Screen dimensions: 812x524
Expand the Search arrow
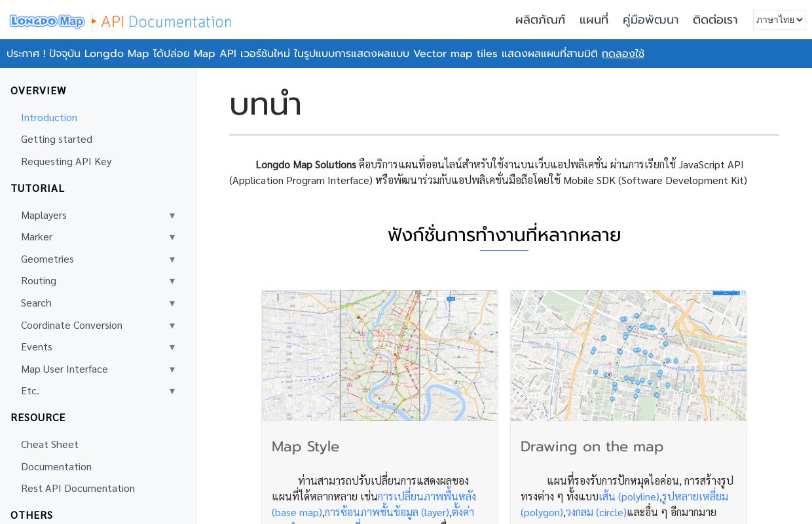172,303
